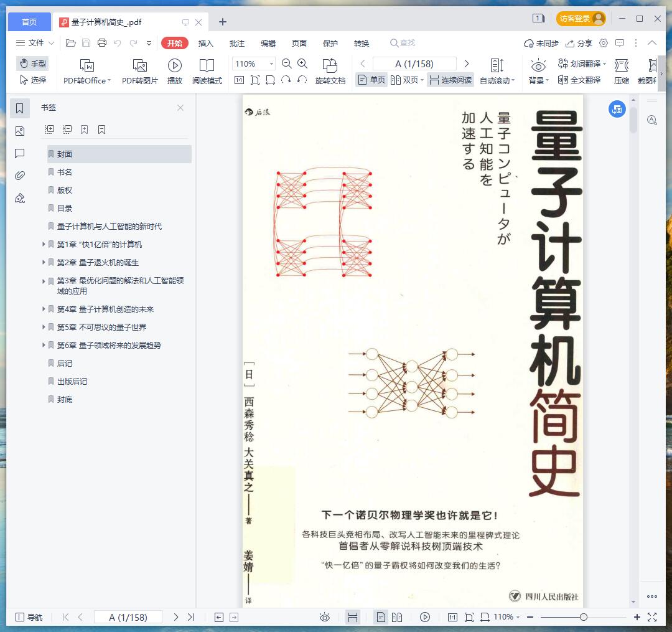The width and height of the screenshot is (672, 632).
Task: Expand all bookmarks icon
Action: tap(50, 130)
